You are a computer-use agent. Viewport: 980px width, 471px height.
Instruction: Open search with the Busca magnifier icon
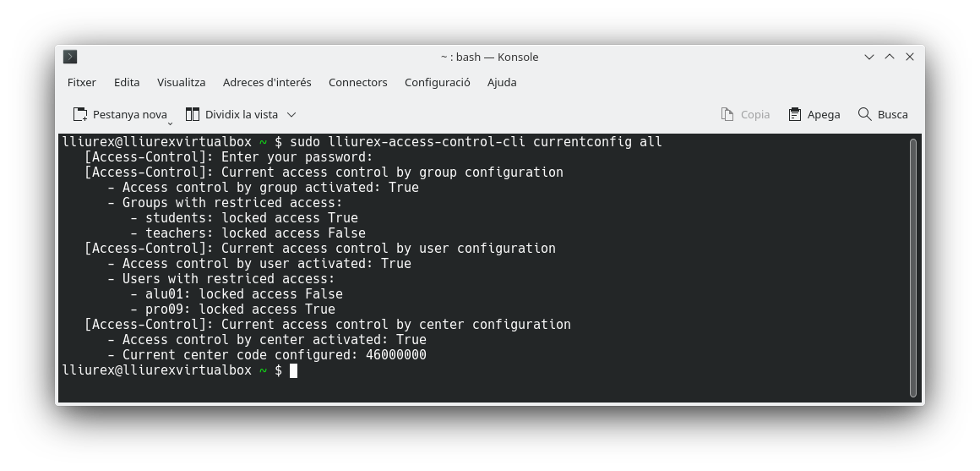coord(864,114)
